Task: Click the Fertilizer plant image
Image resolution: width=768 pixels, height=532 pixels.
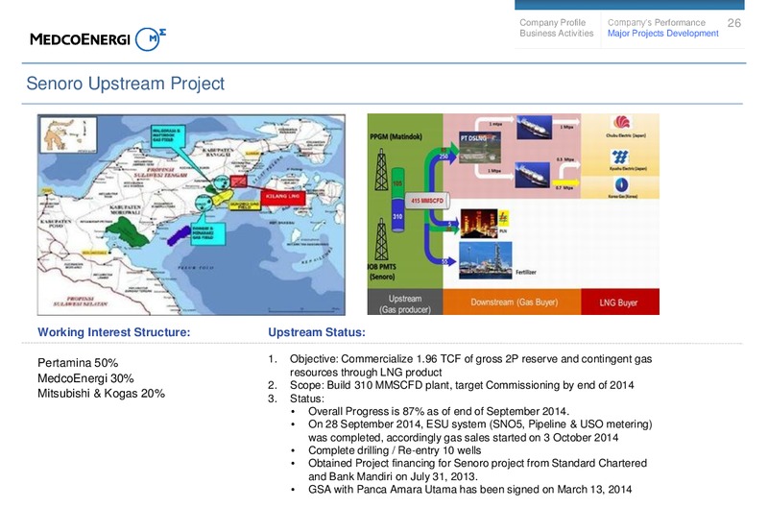Action: tap(486, 260)
